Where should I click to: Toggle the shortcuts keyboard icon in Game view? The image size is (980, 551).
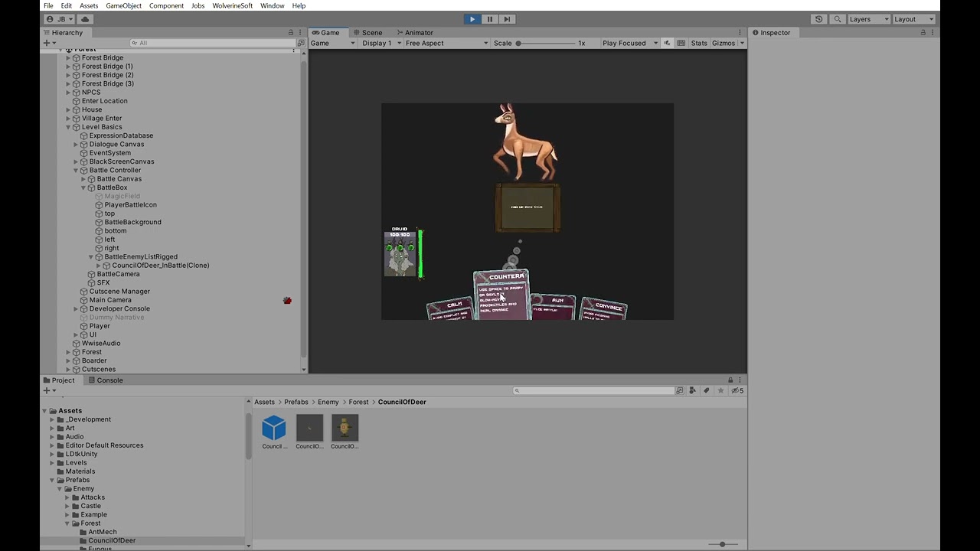(681, 44)
